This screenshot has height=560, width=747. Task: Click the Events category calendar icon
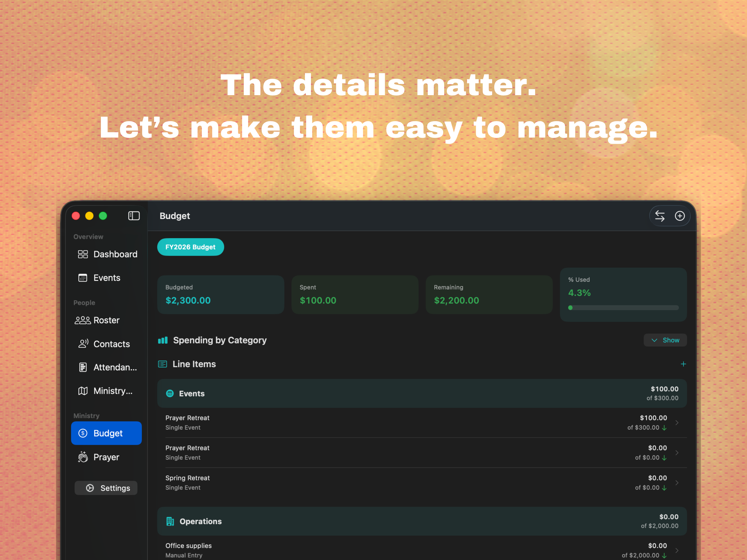point(170,393)
